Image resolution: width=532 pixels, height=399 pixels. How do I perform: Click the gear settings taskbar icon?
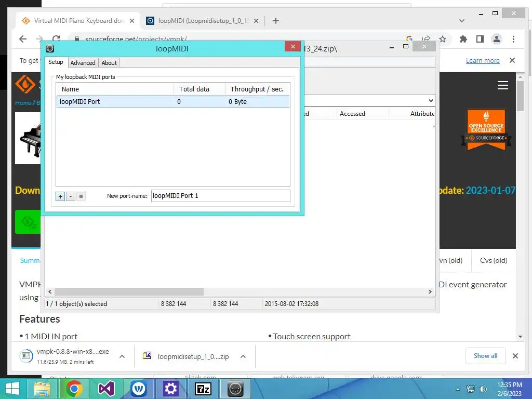(170, 389)
